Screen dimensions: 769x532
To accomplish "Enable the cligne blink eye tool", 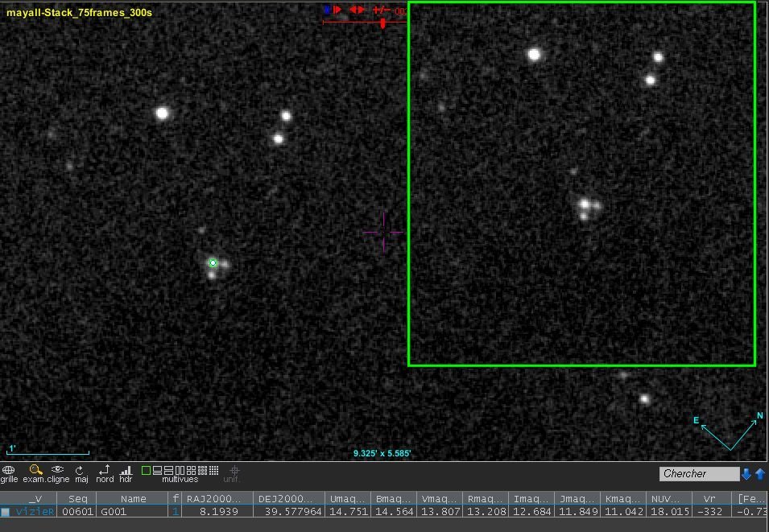I will click(x=57, y=471).
